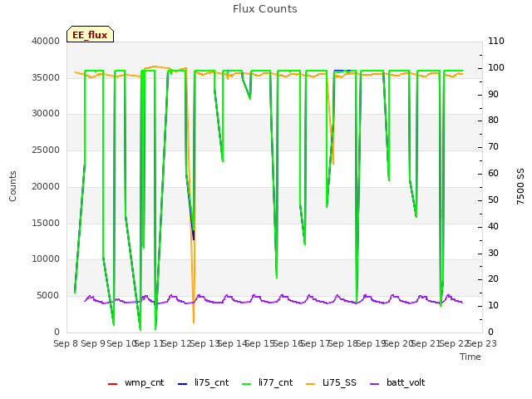Click the Flux Counts chart title
Image resolution: width=532 pixels, height=399 pixels.
pos(265,9)
